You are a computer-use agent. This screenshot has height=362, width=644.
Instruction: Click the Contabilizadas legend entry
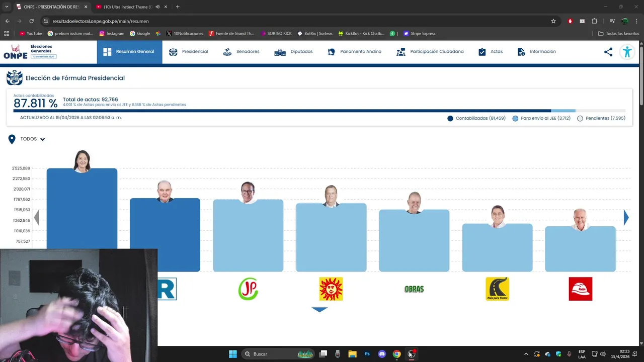[476, 118]
